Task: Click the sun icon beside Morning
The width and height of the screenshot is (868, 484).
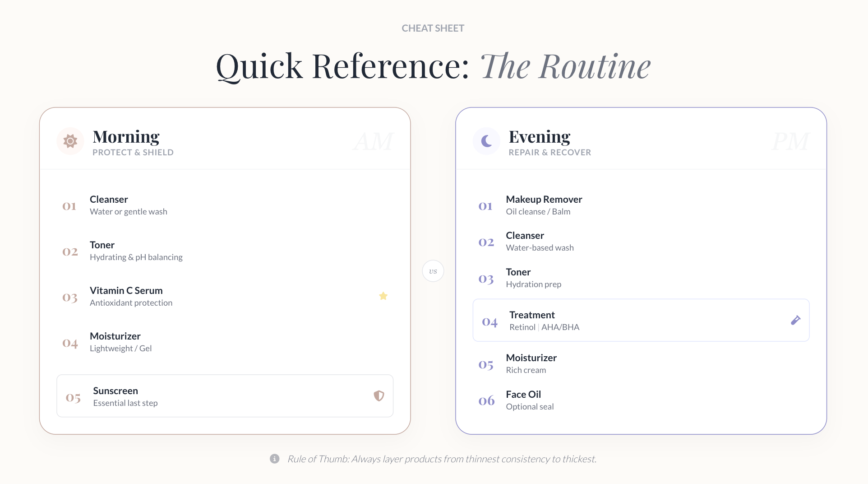Action: coord(70,141)
